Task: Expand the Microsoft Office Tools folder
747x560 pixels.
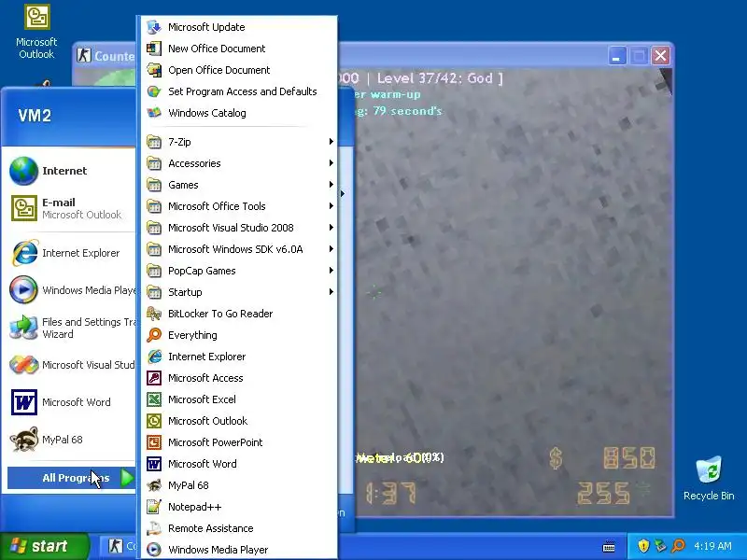Action: (239, 205)
